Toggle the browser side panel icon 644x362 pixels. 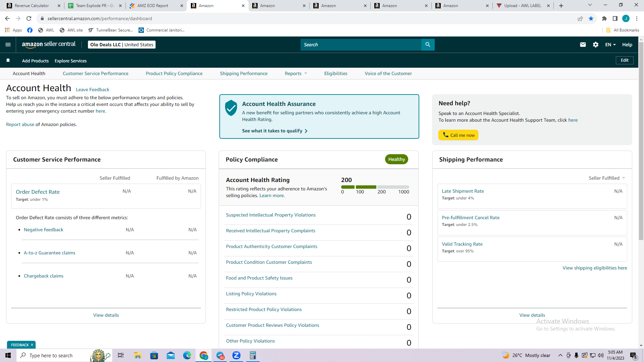(615, 18)
